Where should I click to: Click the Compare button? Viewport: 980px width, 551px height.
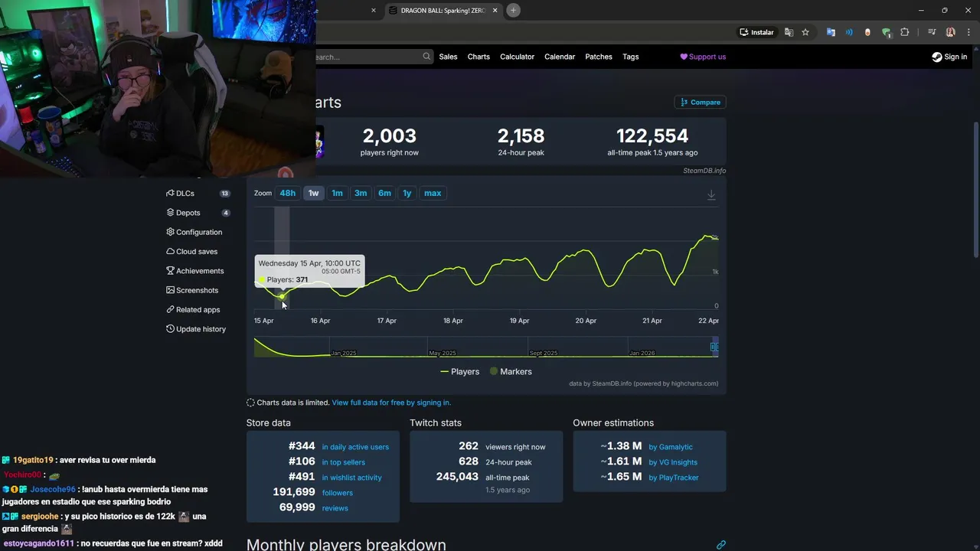(701, 102)
